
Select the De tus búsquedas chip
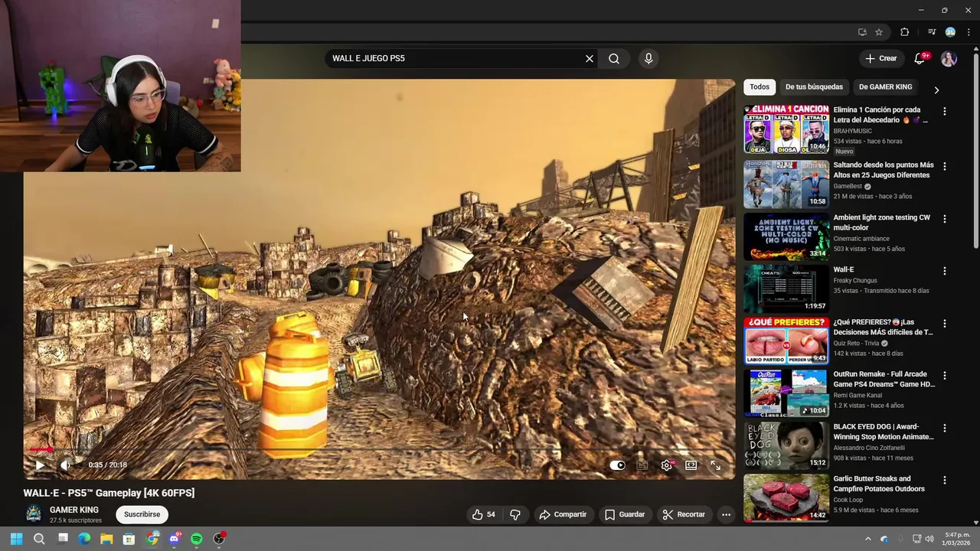pos(814,86)
